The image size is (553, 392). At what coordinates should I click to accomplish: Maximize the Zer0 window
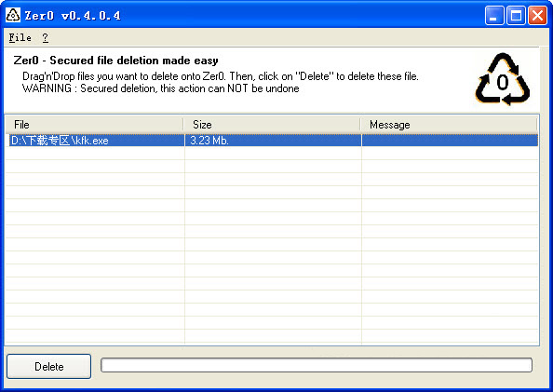tap(516, 16)
